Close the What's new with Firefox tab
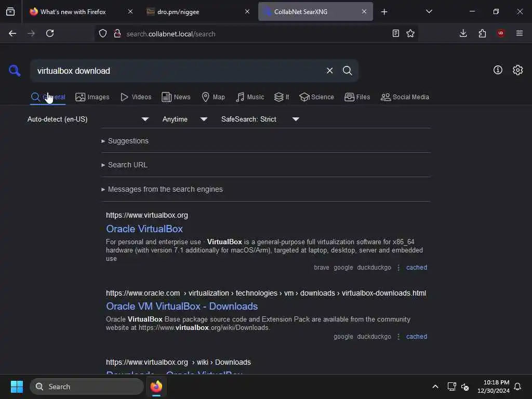Screen dimensions: 532x399 130,11
